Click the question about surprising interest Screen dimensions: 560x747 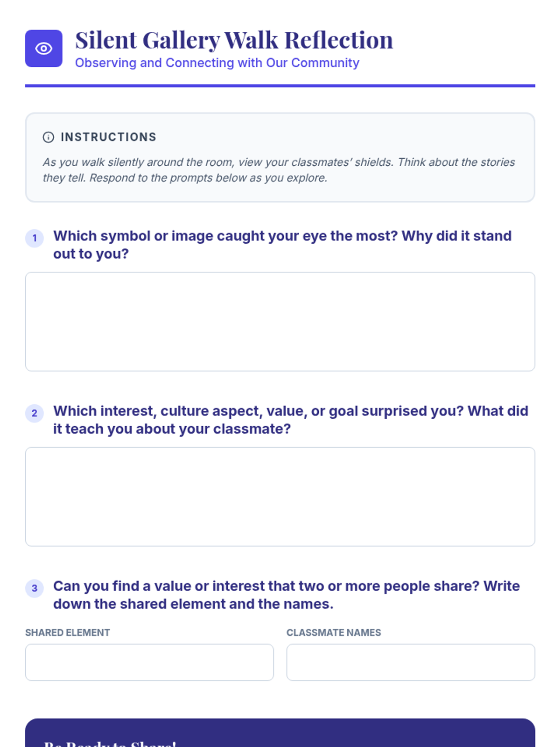click(290, 420)
